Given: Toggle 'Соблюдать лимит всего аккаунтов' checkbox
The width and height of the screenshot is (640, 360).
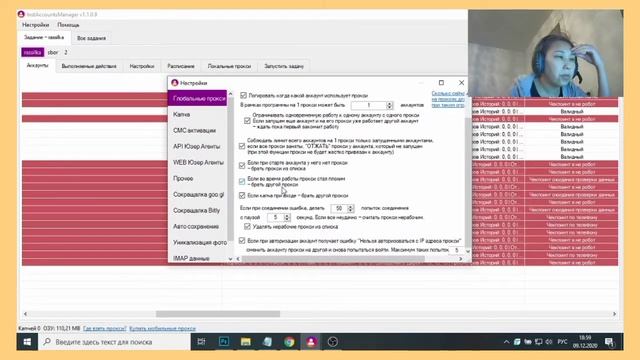Looking at the screenshot, I should pos(242,146).
